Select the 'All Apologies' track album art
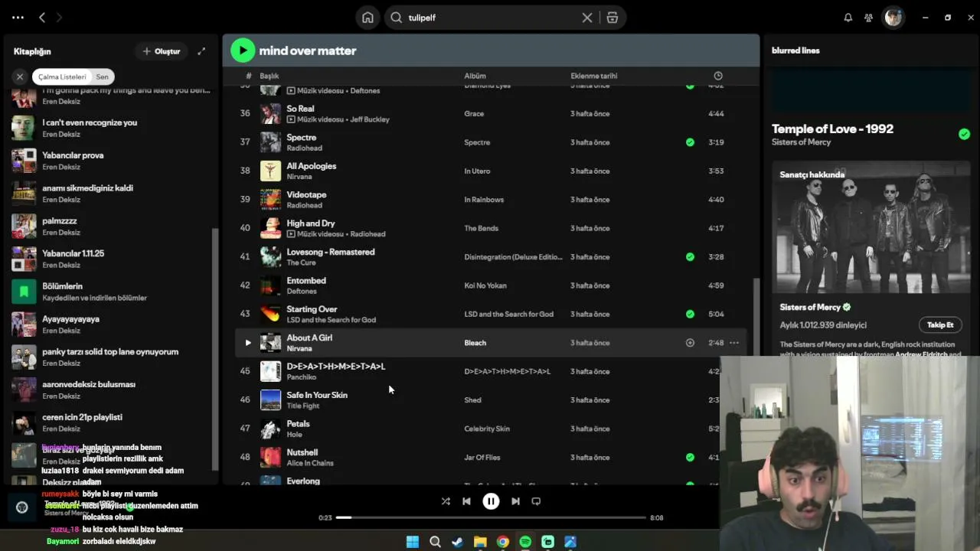 (270, 171)
